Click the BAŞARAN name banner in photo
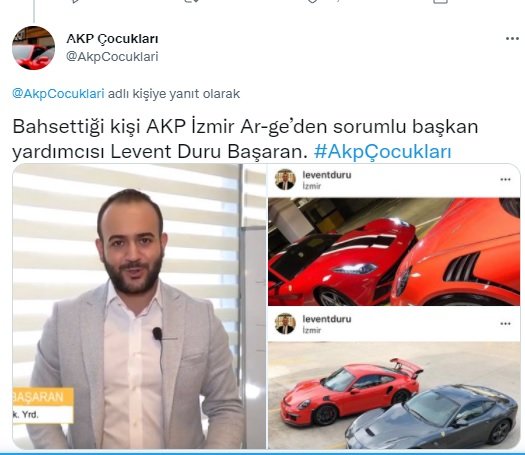525x455 pixels. click(x=43, y=397)
